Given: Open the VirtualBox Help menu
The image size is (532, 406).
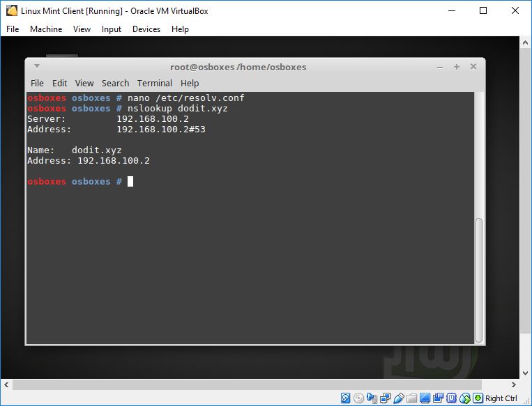Looking at the screenshot, I should pos(180,29).
